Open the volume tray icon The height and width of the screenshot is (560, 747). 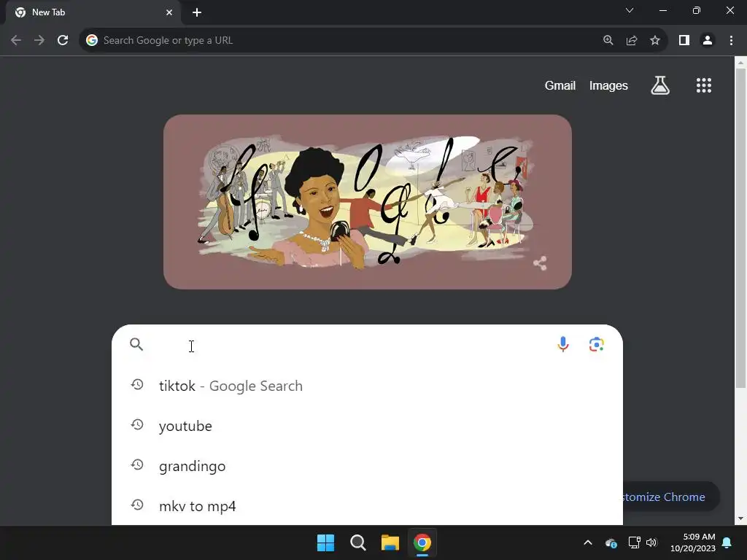651,542
